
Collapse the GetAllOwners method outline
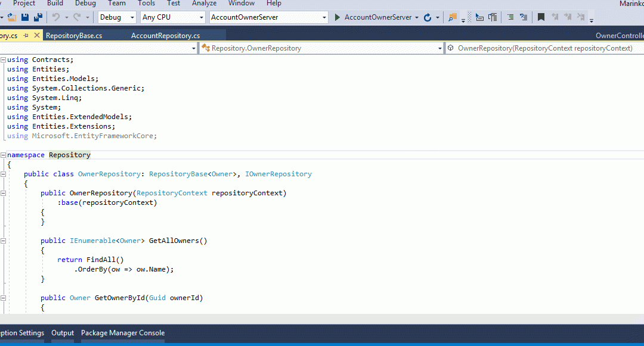(x=4, y=241)
